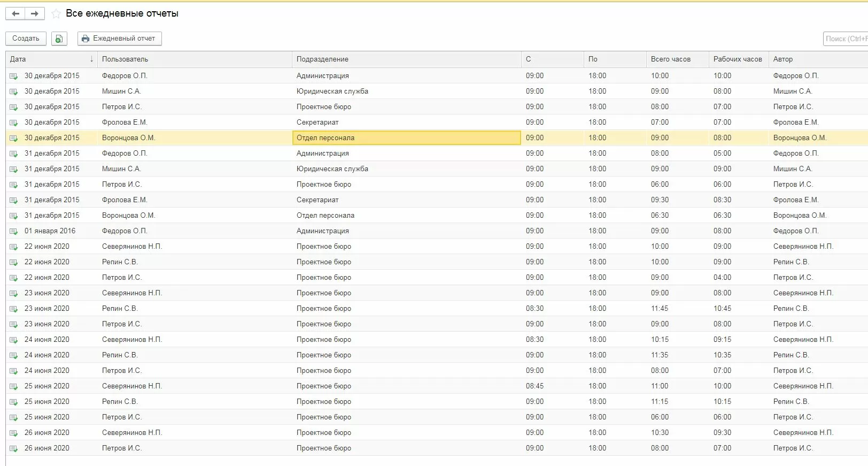Viewport: 868px width, 466px height.
Task: Go forward using the right arrow button
Action: (35, 14)
